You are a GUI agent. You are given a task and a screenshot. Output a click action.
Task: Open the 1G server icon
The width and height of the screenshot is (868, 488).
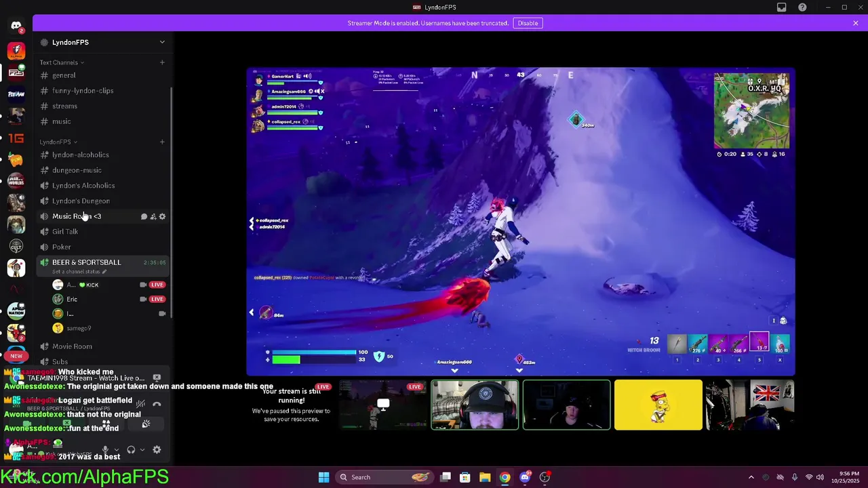(x=16, y=138)
